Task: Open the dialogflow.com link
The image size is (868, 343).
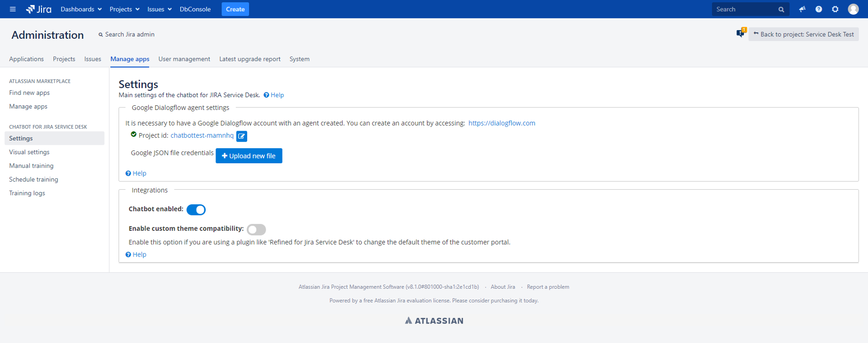Action: (x=502, y=123)
